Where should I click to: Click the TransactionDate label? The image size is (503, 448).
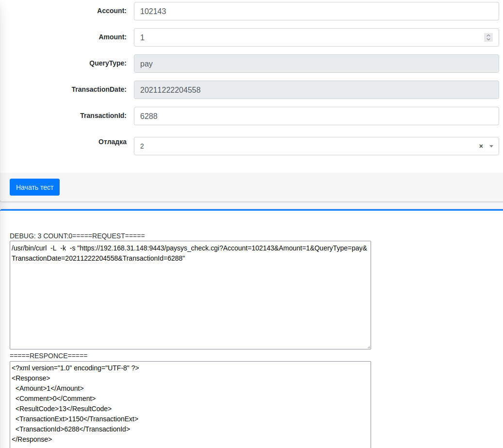[x=99, y=89]
